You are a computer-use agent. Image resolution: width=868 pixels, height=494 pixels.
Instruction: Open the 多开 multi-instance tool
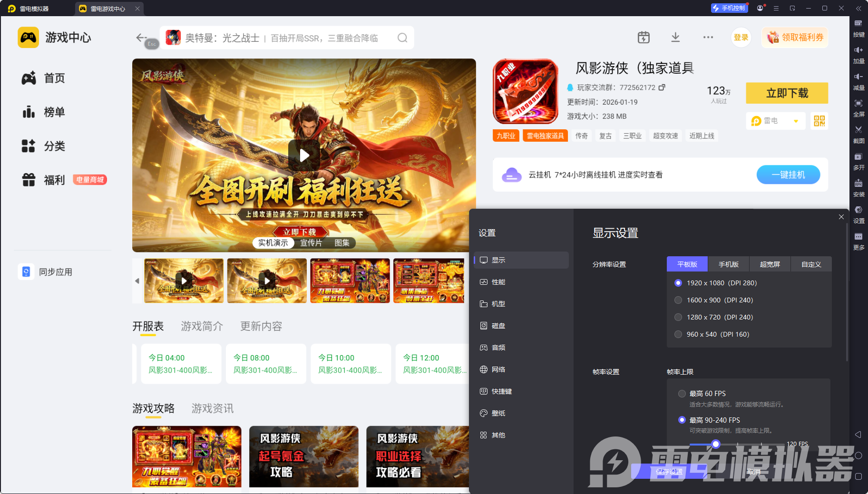pos(858,161)
